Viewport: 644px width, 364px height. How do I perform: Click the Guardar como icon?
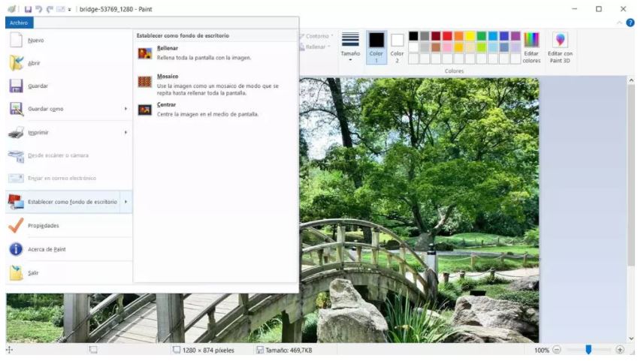16,109
